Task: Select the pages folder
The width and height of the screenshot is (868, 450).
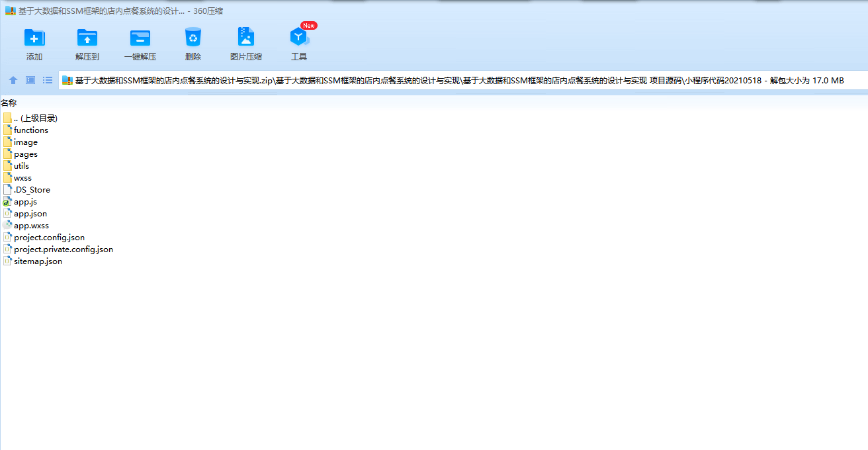Action: coord(21,154)
